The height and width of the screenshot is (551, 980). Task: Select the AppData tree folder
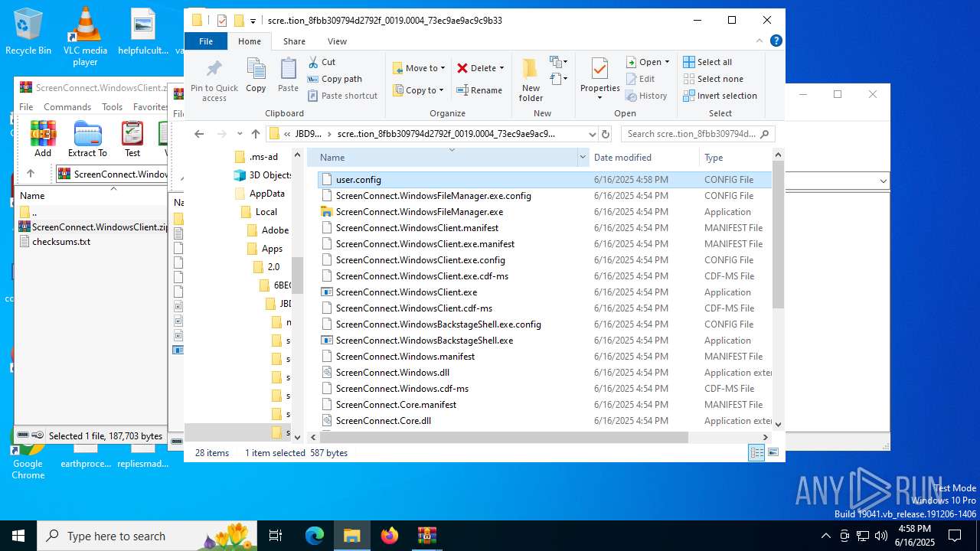click(x=260, y=194)
